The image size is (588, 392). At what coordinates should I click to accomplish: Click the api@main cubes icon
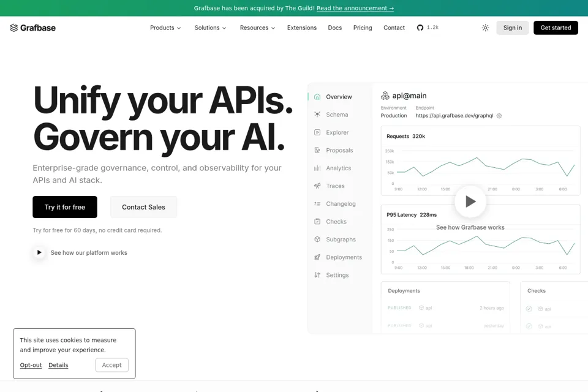tap(385, 96)
